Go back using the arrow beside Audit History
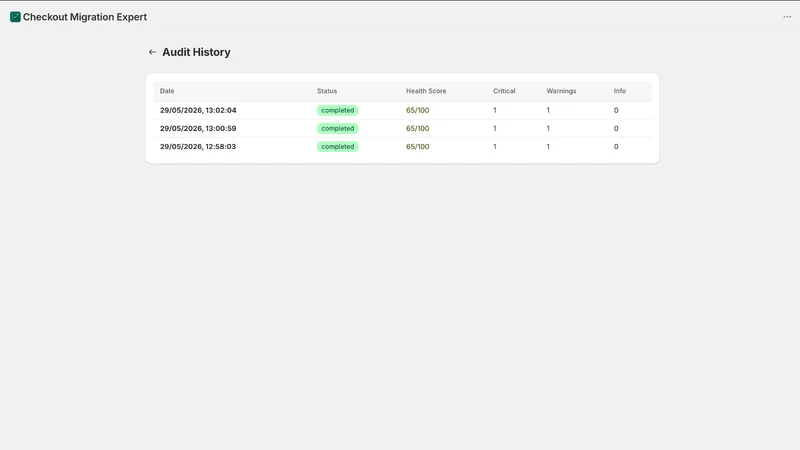The width and height of the screenshot is (800, 450). [x=152, y=52]
